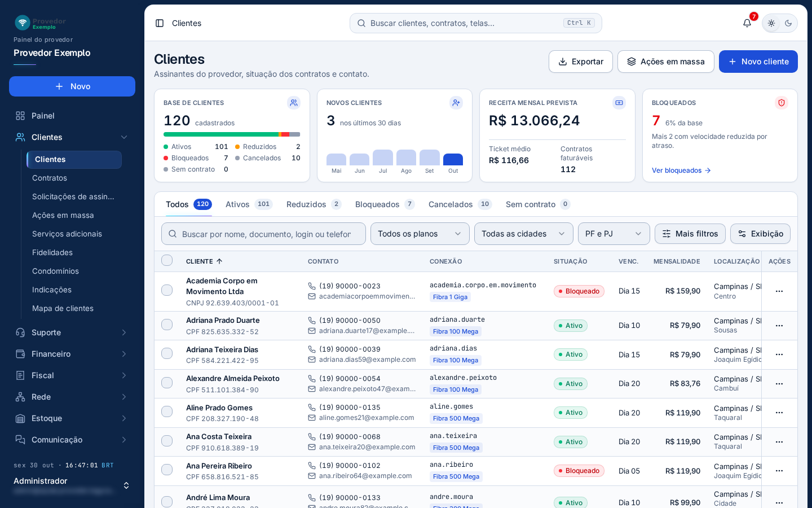The height and width of the screenshot is (508, 812).
Task: Open actions menu for Aline Prado Gomes
Action: [x=779, y=413]
